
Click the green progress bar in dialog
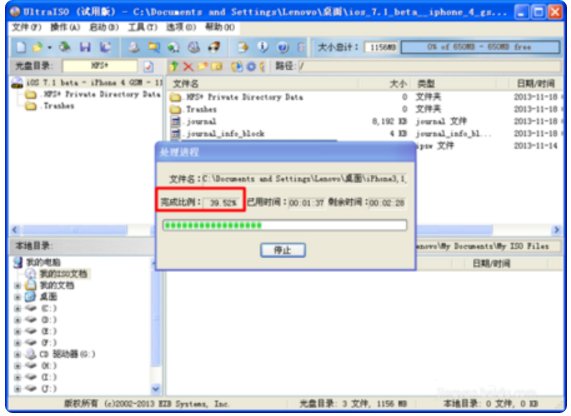285,225
